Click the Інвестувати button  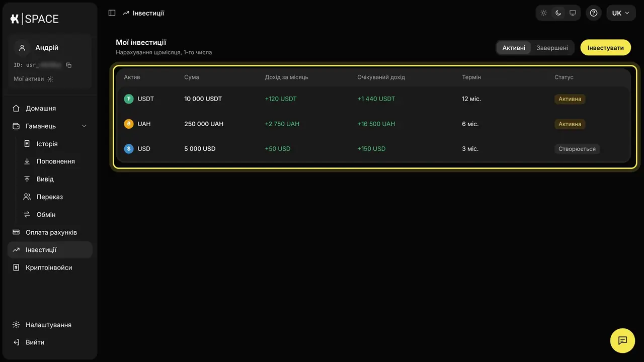pos(606,48)
